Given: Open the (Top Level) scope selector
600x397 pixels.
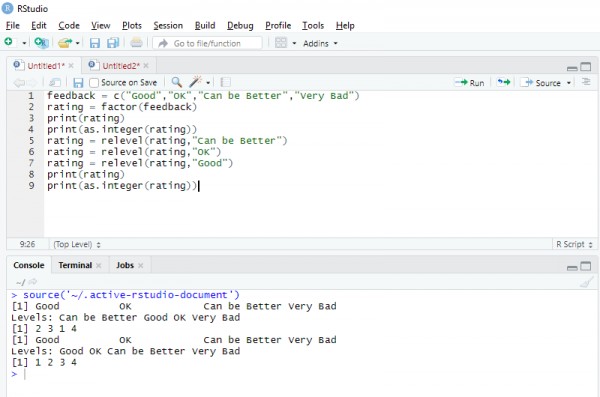Looking at the screenshot, I should click(x=77, y=244).
